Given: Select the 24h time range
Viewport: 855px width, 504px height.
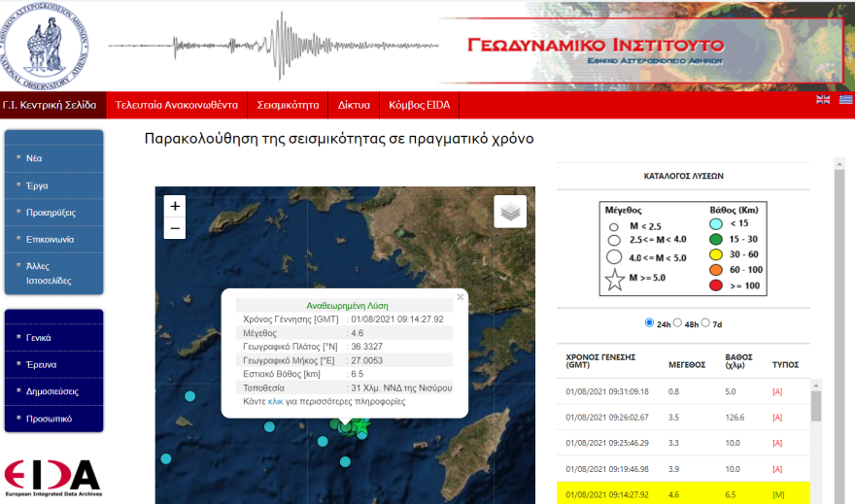Looking at the screenshot, I should pyautogui.click(x=649, y=323).
